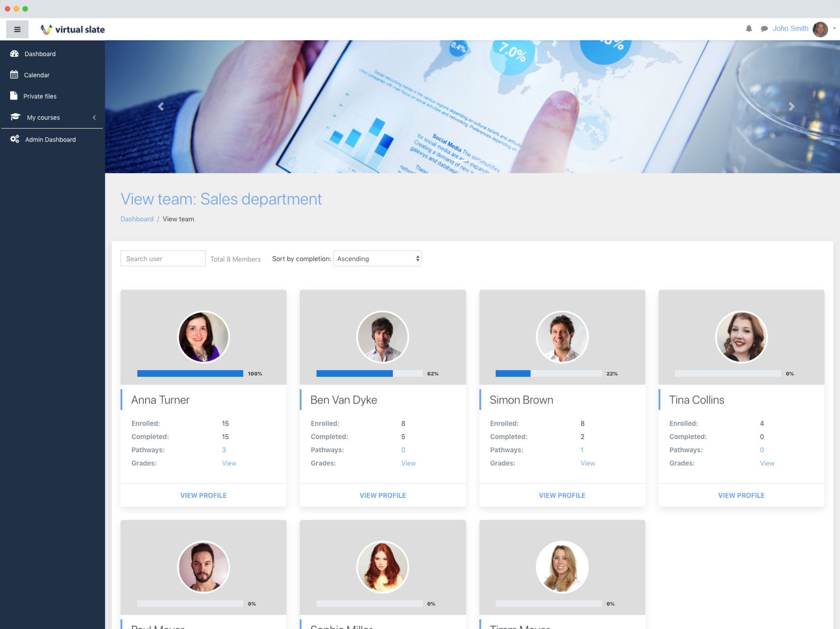The height and width of the screenshot is (629, 840).
Task: Click the Pathways count for Anna Turner
Action: [x=224, y=450]
